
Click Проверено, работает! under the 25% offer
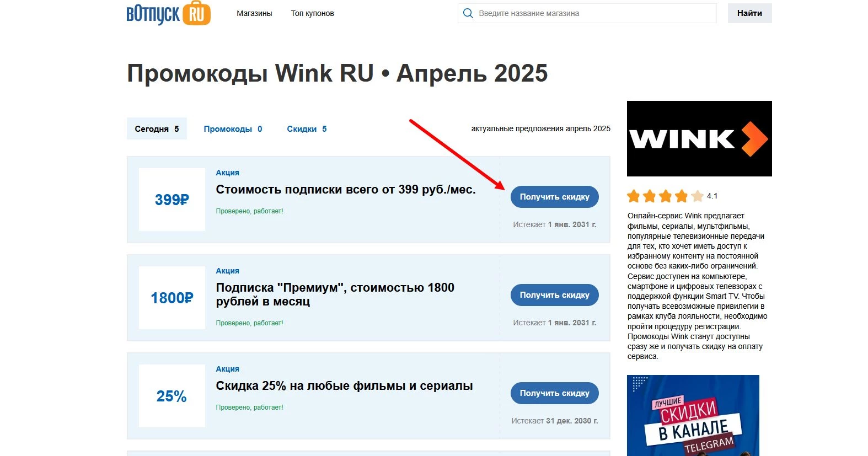(249, 407)
